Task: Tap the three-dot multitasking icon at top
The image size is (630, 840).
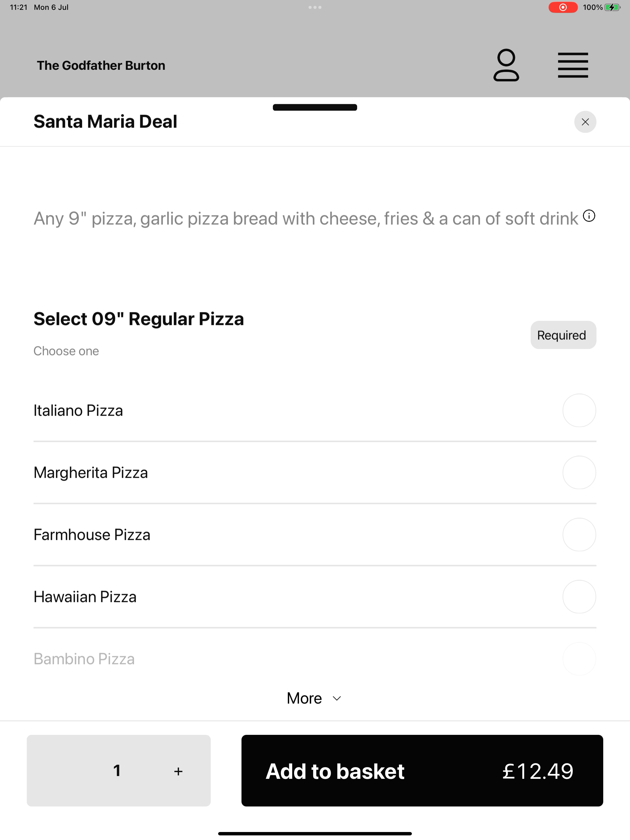Action: 315,7
